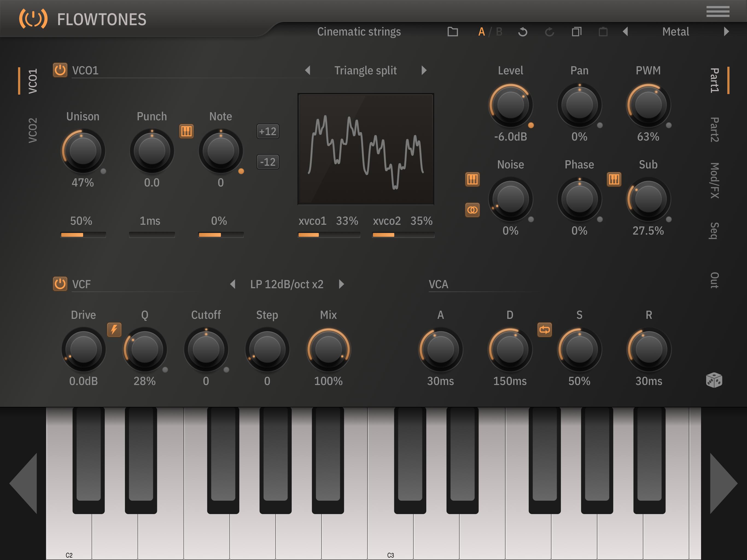Toggle the modulation dot beside Q knob
Viewport: 747px width, 560px height.
point(165,370)
